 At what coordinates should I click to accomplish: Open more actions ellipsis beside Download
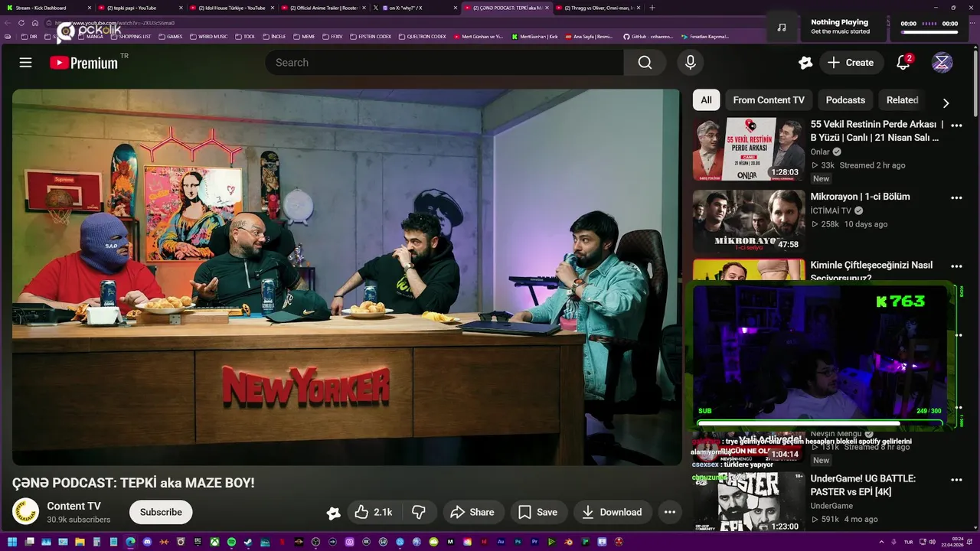(670, 512)
